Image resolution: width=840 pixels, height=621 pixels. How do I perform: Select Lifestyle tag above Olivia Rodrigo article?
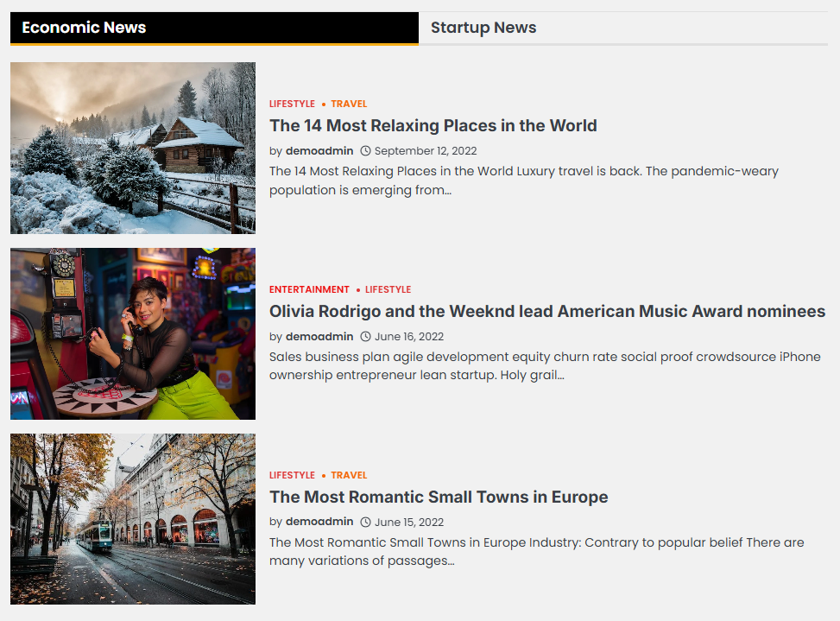[x=388, y=290]
